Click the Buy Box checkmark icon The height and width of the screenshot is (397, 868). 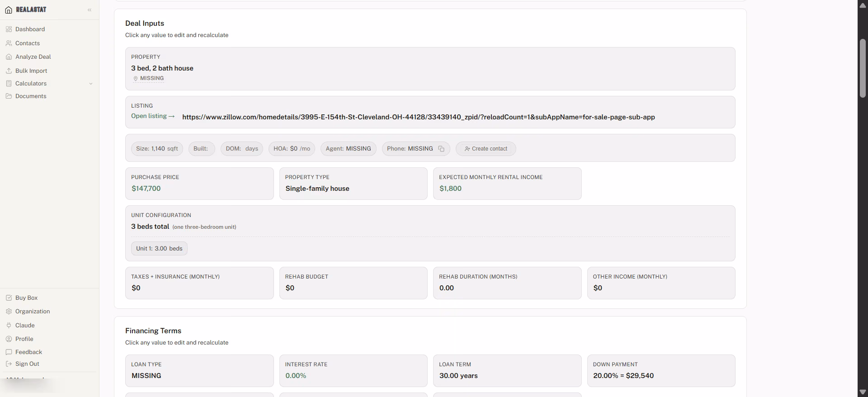(x=9, y=298)
